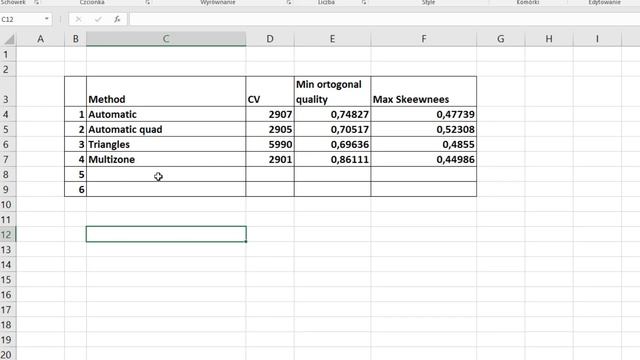Image resolution: width=640 pixels, height=360 pixels.
Task: Select column I header
Action: pos(597,39)
